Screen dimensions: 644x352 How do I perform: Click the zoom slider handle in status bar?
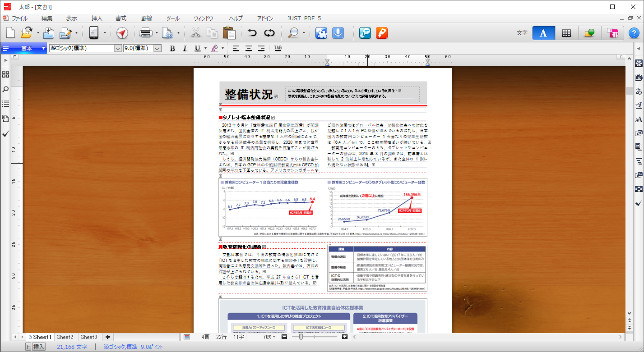pos(301,337)
